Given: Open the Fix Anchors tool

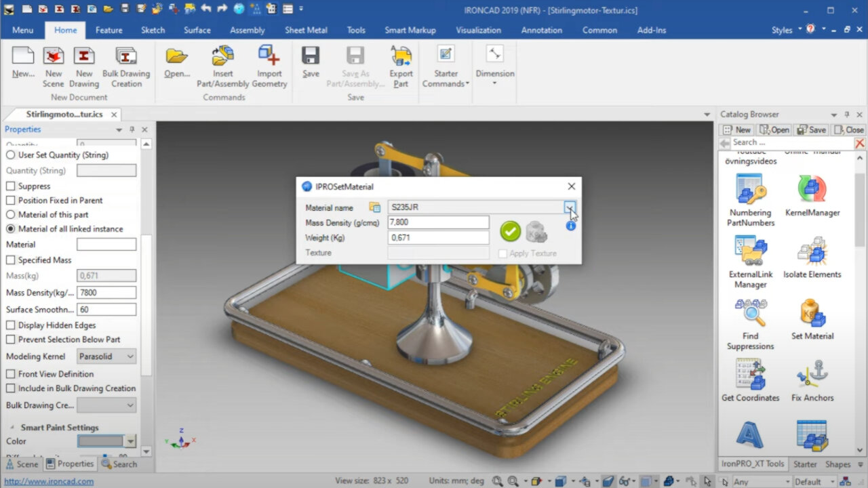Looking at the screenshot, I should (x=812, y=375).
